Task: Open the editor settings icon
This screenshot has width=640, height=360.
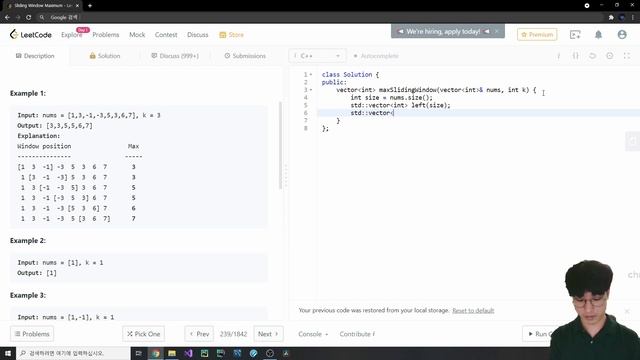Action: click(x=609, y=56)
